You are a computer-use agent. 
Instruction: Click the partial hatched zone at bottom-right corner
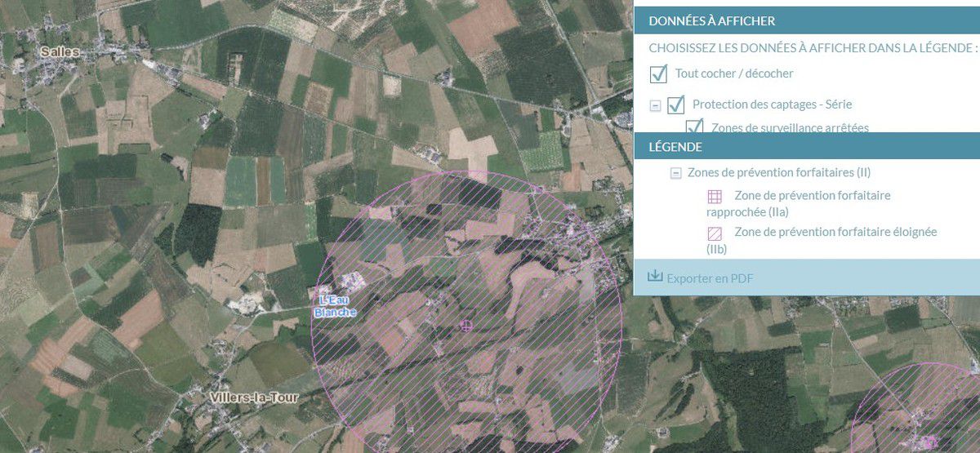[916, 408]
